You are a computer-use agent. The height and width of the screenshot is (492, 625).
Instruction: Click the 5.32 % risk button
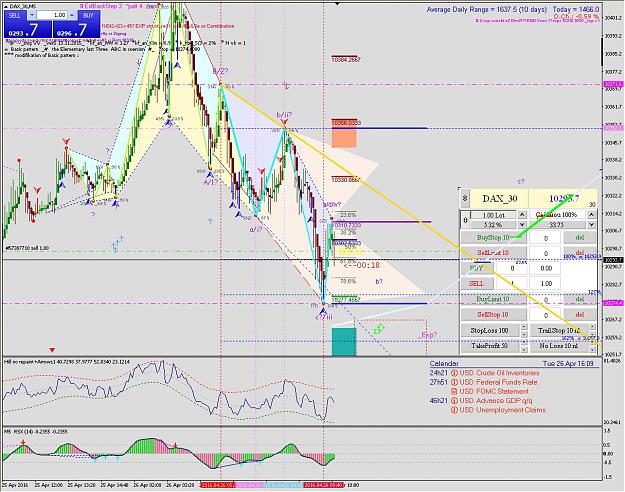click(x=494, y=225)
